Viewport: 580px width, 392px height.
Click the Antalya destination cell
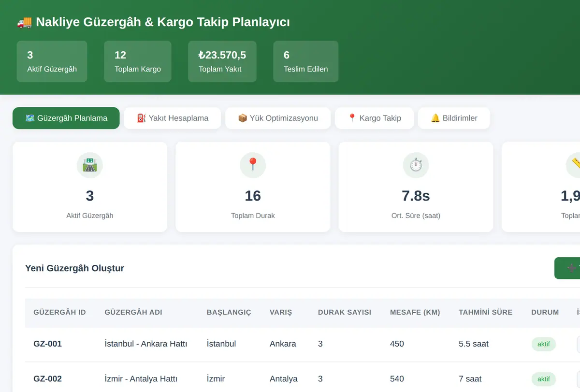pos(284,379)
